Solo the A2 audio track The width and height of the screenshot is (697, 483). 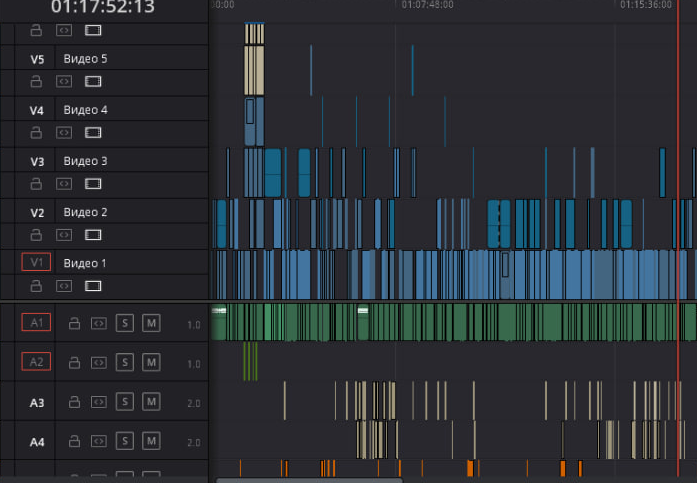click(x=125, y=362)
